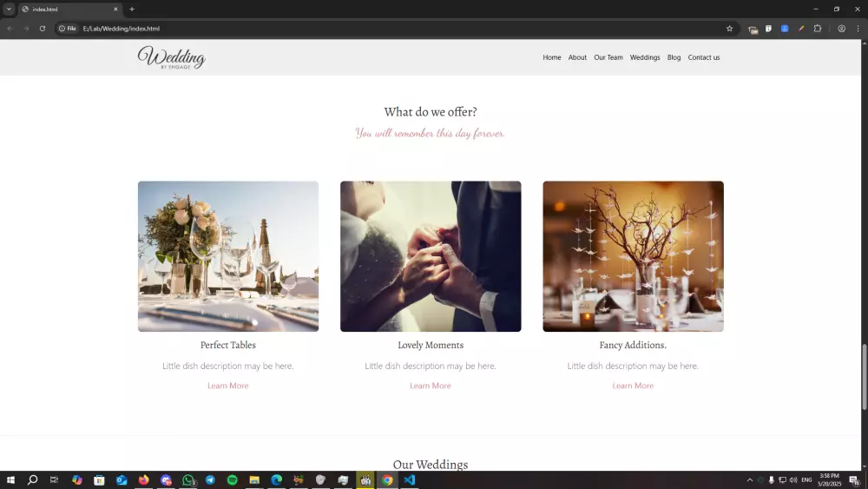Open File Explorer from the taskbar

pos(254,480)
